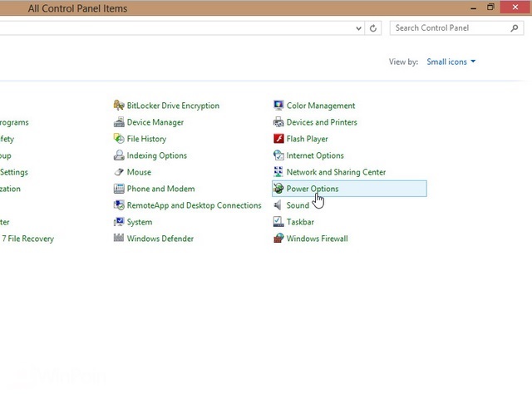Open Color Management link
Image resolution: width=532 pixels, height=399 pixels.
tap(321, 106)
